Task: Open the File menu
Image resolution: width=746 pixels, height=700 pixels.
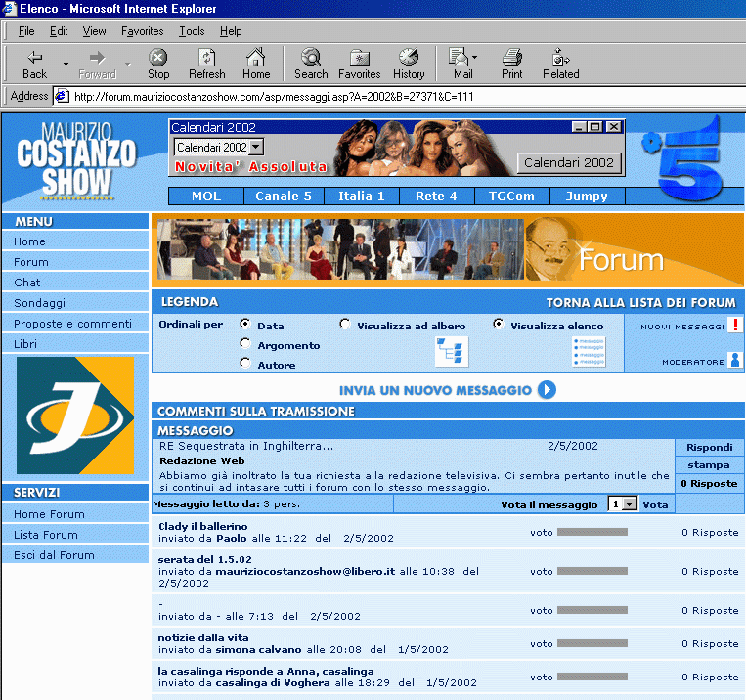Action: tap(26, 31)
